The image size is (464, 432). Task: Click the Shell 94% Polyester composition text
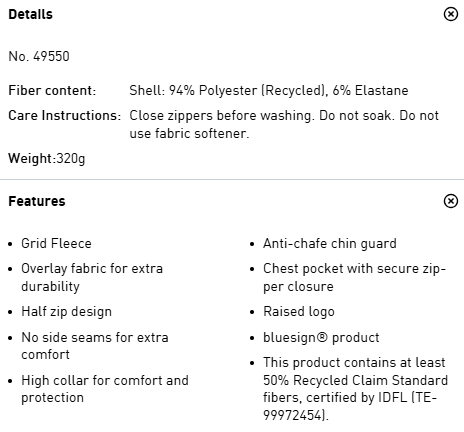(269, 90)
